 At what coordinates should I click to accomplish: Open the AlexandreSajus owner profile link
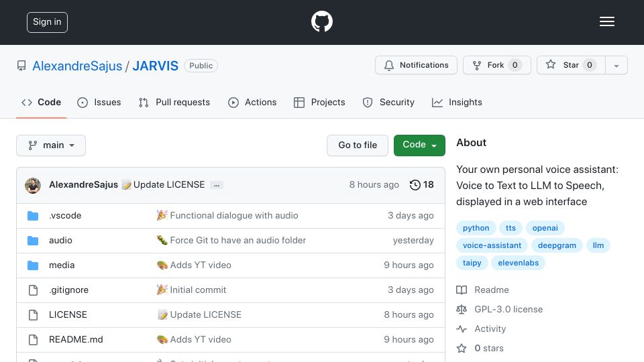(x=77, y=66)
